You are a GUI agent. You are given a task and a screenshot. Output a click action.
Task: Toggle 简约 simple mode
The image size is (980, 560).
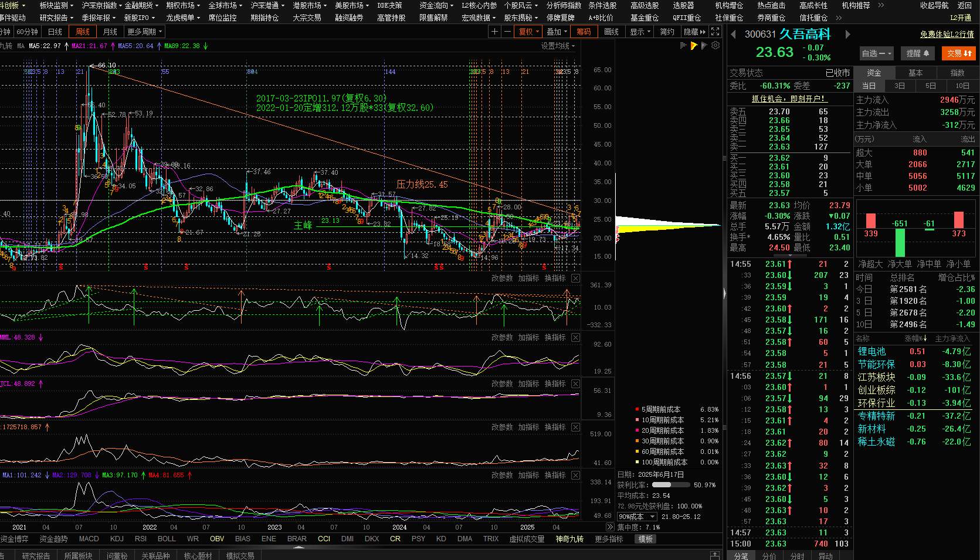pyautogui.click(x=667, y=32)
